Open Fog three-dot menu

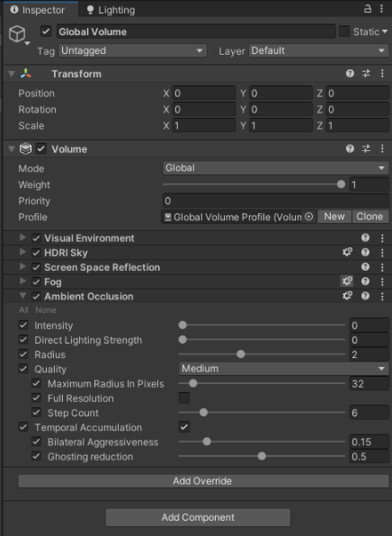pos(382,281)
